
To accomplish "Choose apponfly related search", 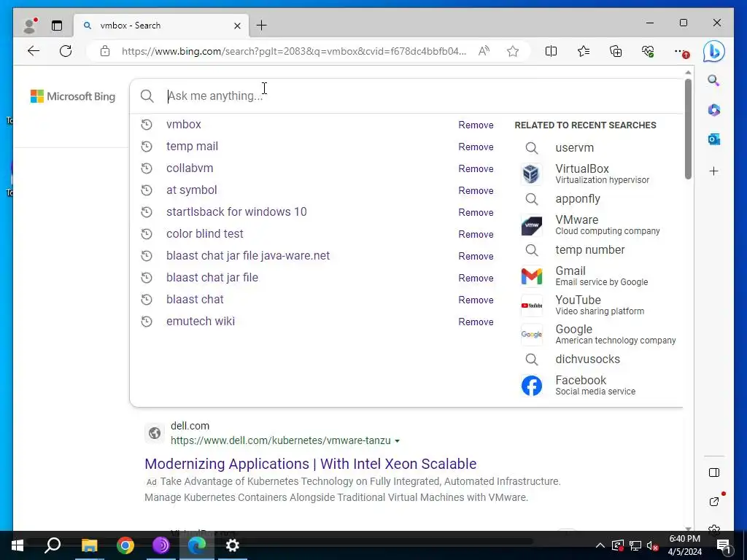I will (x=578, y=198).
